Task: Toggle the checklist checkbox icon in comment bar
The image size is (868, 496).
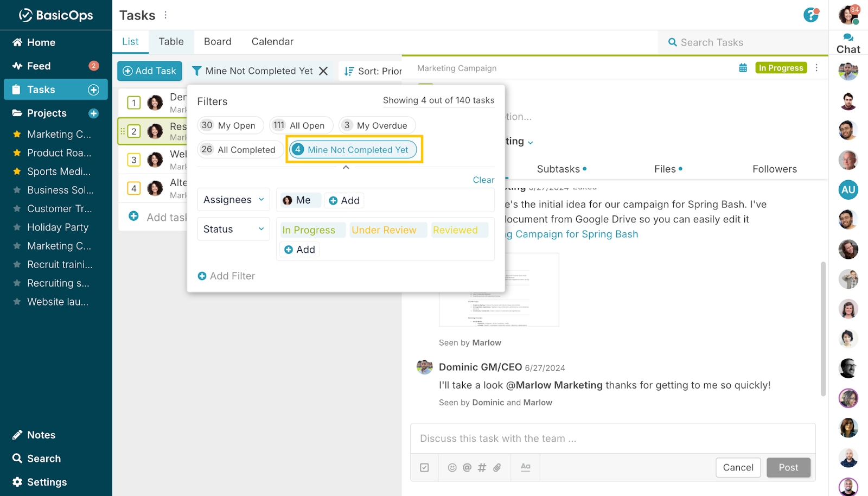Action: point(424,467)
